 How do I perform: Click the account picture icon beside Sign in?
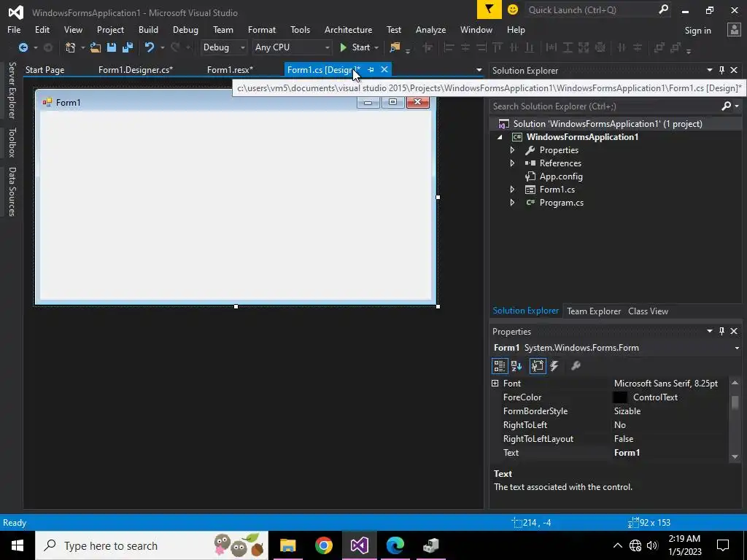pos(734,30)
